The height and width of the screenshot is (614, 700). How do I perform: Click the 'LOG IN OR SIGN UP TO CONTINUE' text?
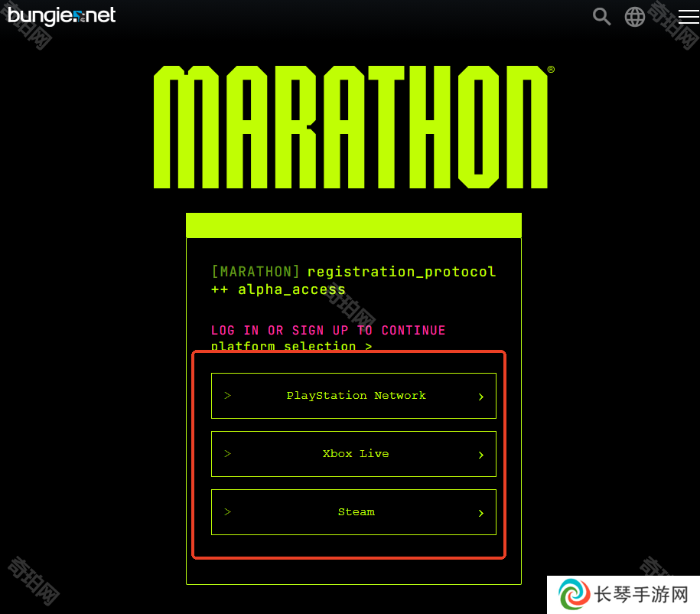328,330
